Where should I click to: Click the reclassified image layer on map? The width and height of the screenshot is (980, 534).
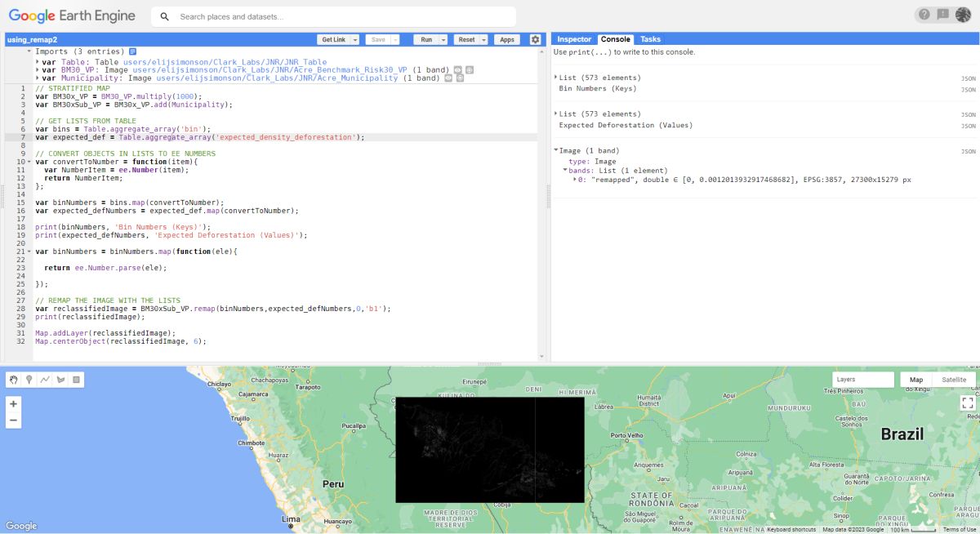(x=490, y=449)
